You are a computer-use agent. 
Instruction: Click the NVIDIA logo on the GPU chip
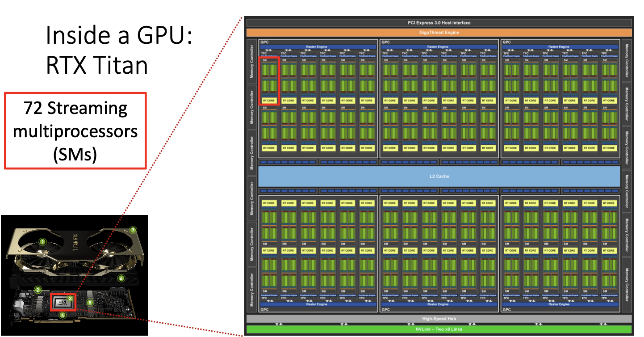[x=63, y=303]
